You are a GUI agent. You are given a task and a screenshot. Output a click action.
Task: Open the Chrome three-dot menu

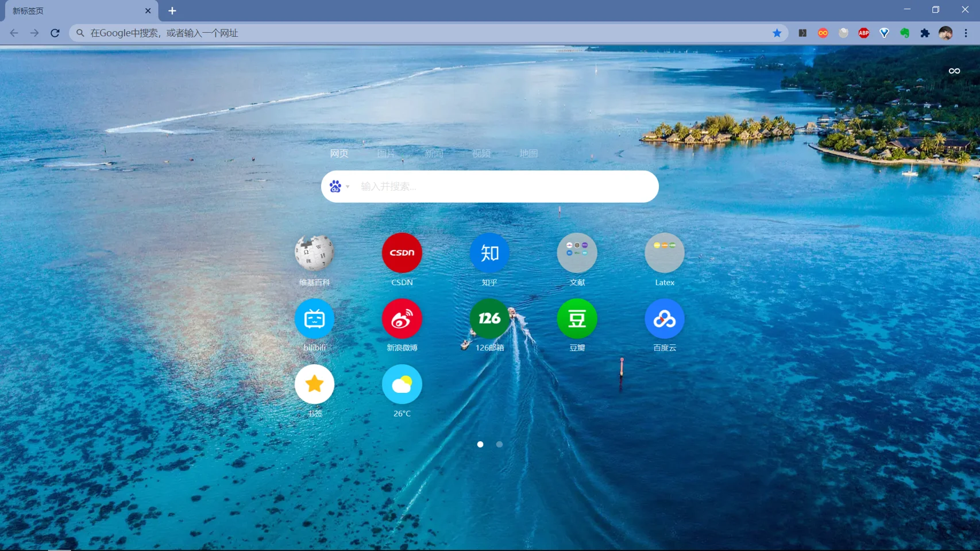[x=966, y=33]
